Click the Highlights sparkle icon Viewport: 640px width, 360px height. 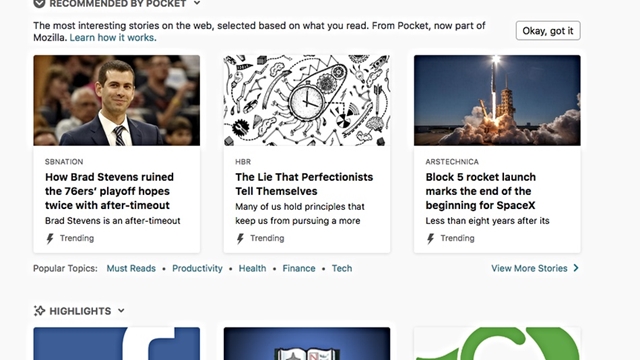coord(39,311)
